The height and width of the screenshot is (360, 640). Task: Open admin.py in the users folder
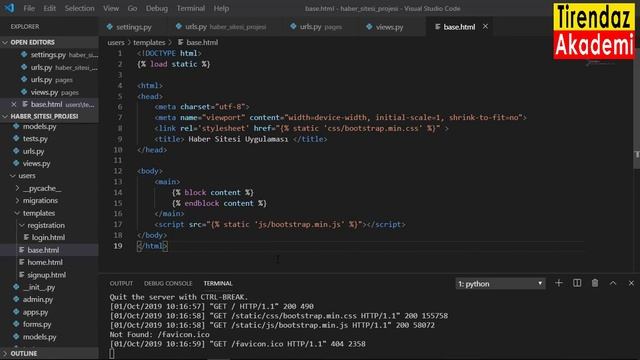(x=38, y=300)
